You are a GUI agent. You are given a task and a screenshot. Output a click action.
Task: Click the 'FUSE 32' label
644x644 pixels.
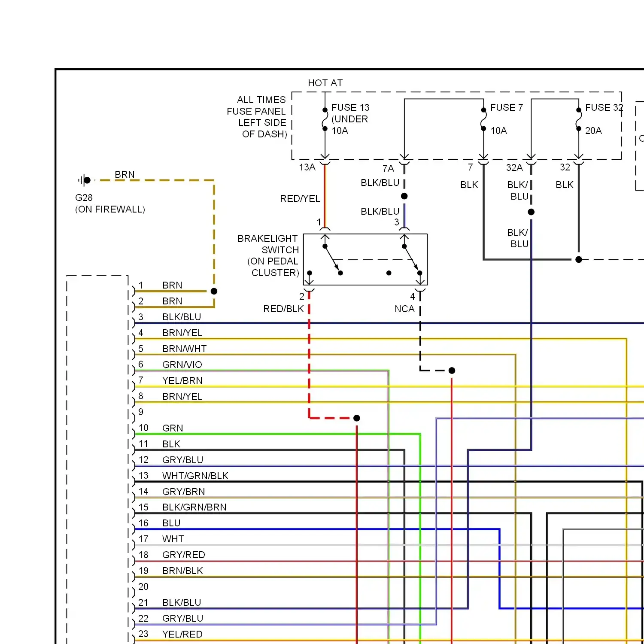coord(604,107)
